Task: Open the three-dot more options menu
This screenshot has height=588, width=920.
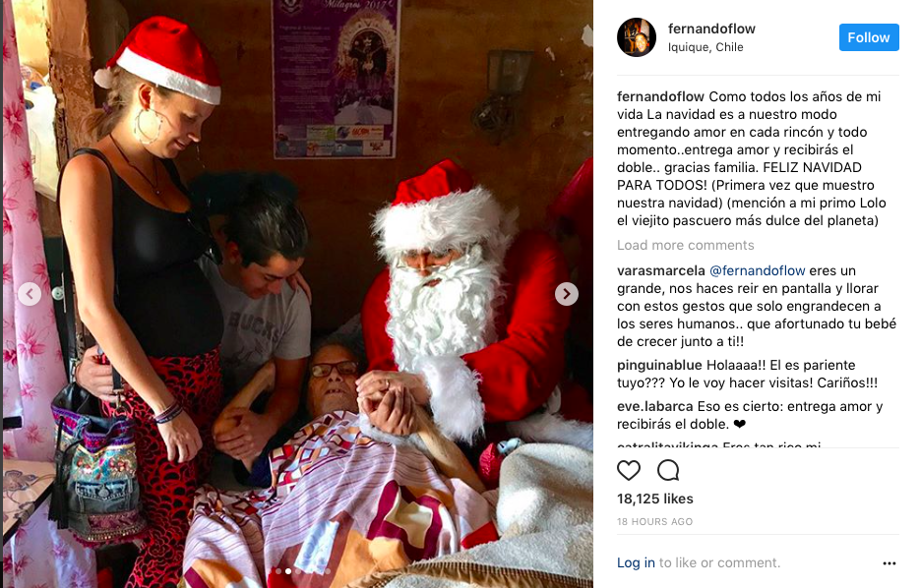Action: click(889, 562)
